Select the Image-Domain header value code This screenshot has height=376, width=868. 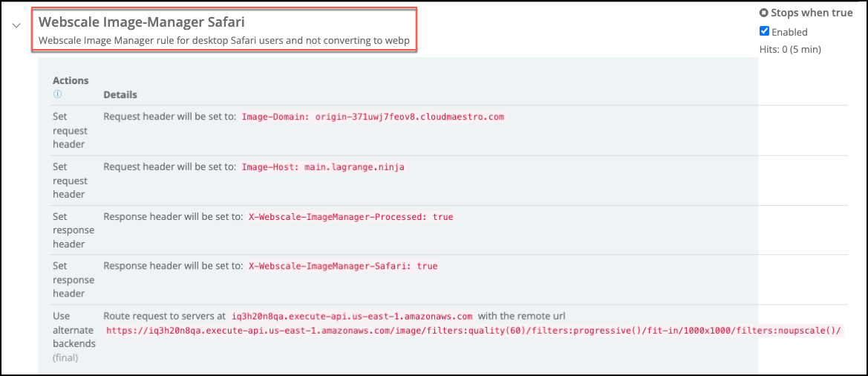(373, 117)
